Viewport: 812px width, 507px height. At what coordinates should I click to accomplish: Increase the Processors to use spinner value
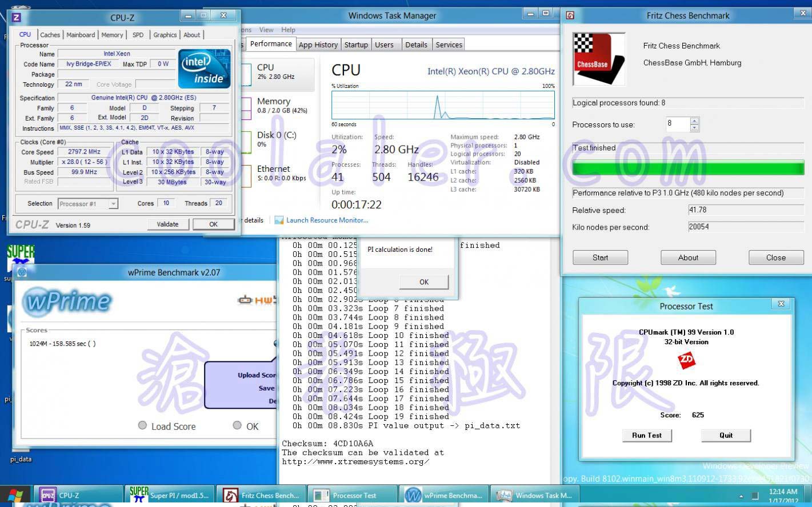pyautogui.click(x=694, y=120)
